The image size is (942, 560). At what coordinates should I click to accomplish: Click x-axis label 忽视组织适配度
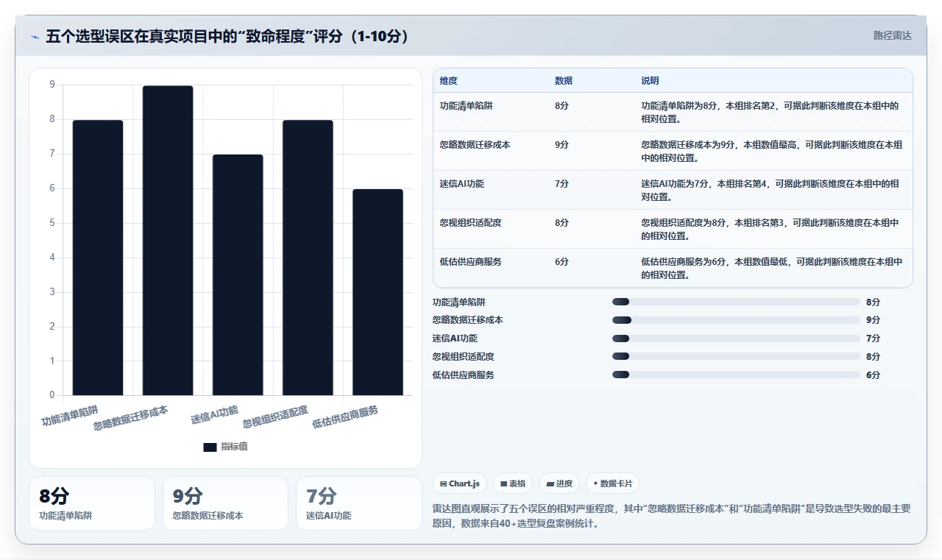tap(275, 417)
